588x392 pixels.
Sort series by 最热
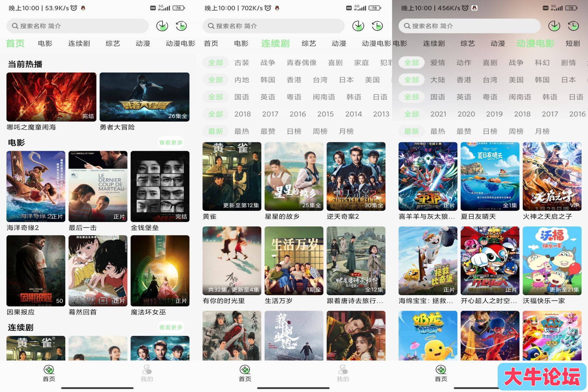point(242,131)
